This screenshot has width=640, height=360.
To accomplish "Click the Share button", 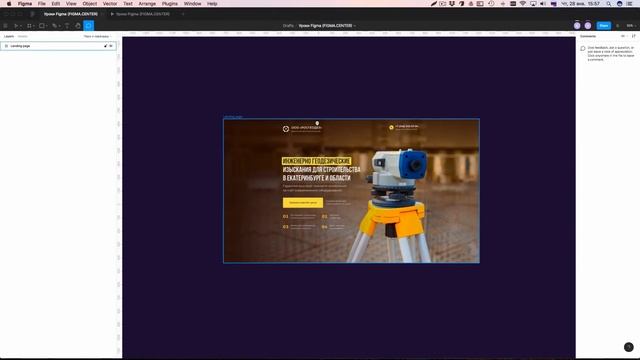I will 604,26.
